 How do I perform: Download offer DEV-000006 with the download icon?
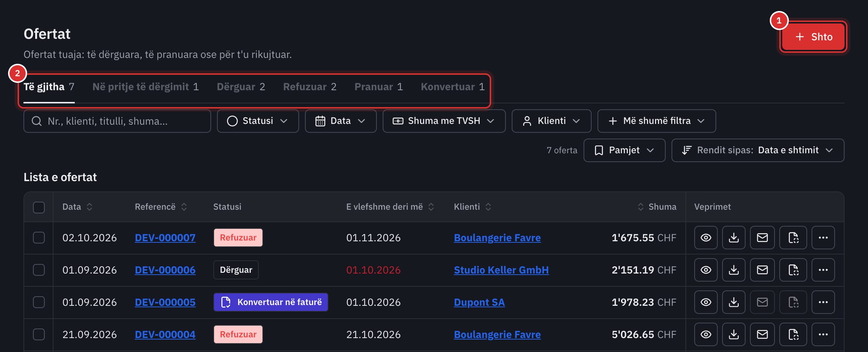[733, 270]
